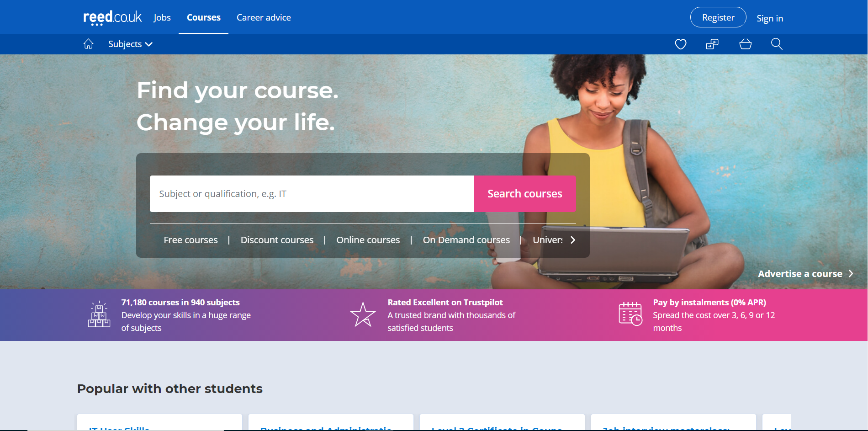Click the Trustpilot star icon

click(363, 314)
